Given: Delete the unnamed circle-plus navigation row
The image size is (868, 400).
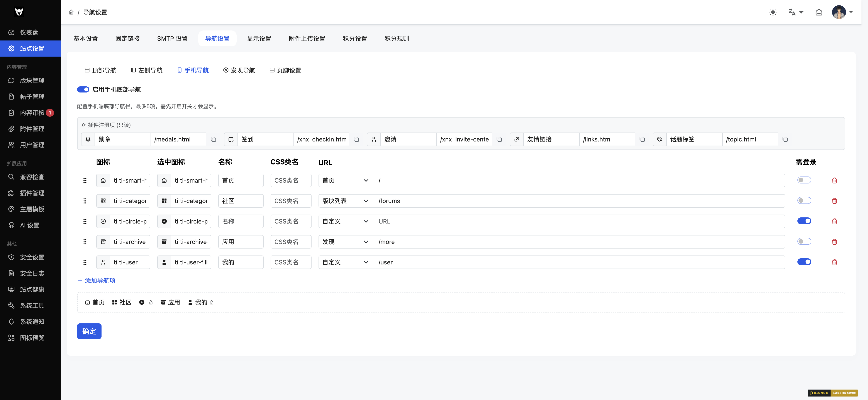Looking at the screenshot, I should [834, 222].
